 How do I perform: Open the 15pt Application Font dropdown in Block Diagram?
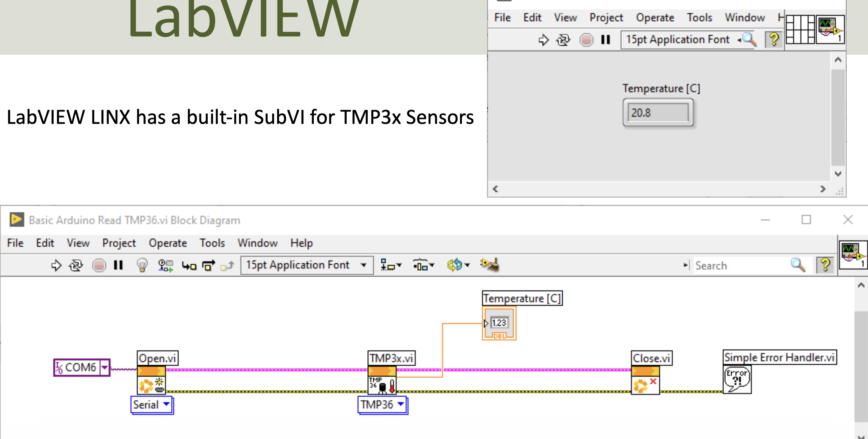point(307,265)
